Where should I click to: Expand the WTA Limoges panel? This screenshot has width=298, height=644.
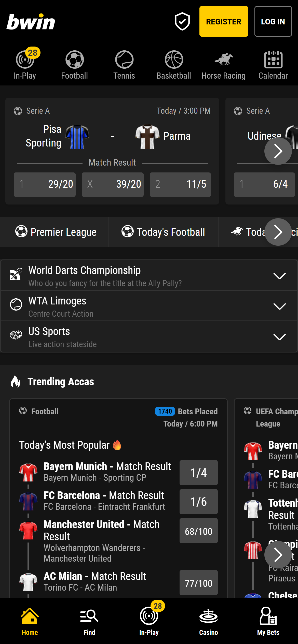click(279, 306)
